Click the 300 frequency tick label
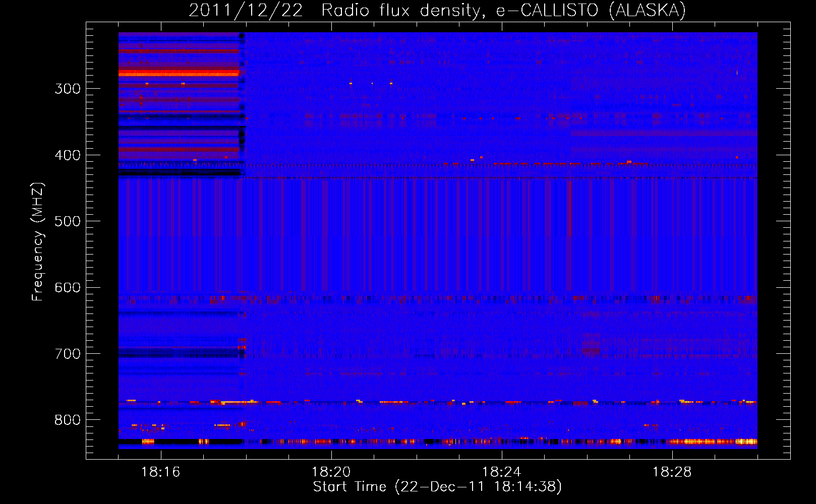The height and width of the screenshot is (504, 816). [68, 89]
